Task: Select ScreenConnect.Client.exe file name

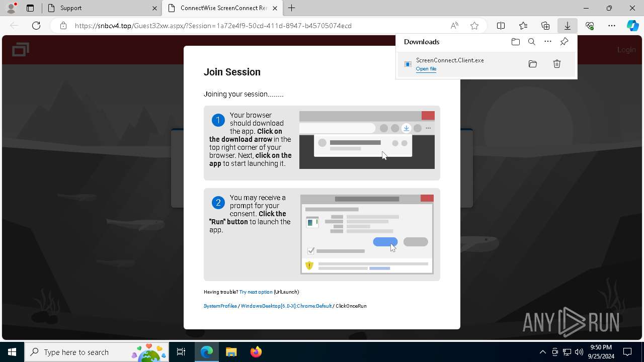Action: point(450,60)
